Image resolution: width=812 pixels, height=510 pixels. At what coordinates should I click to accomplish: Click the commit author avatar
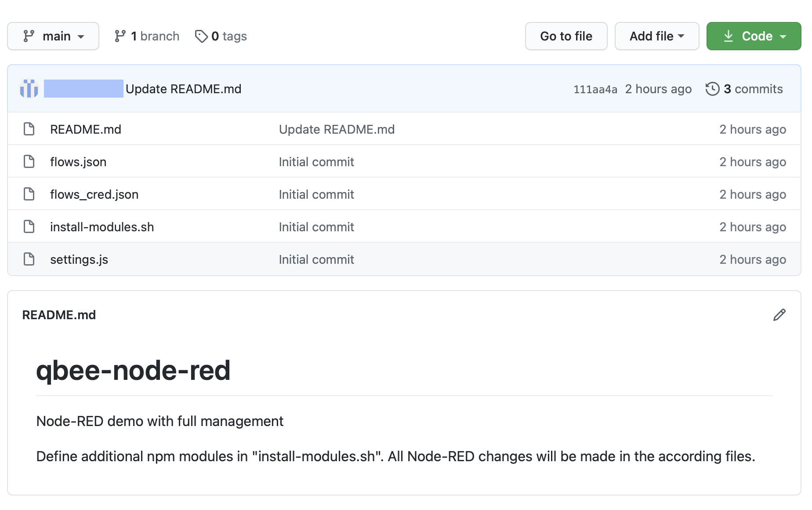click(x=29, y=89)
